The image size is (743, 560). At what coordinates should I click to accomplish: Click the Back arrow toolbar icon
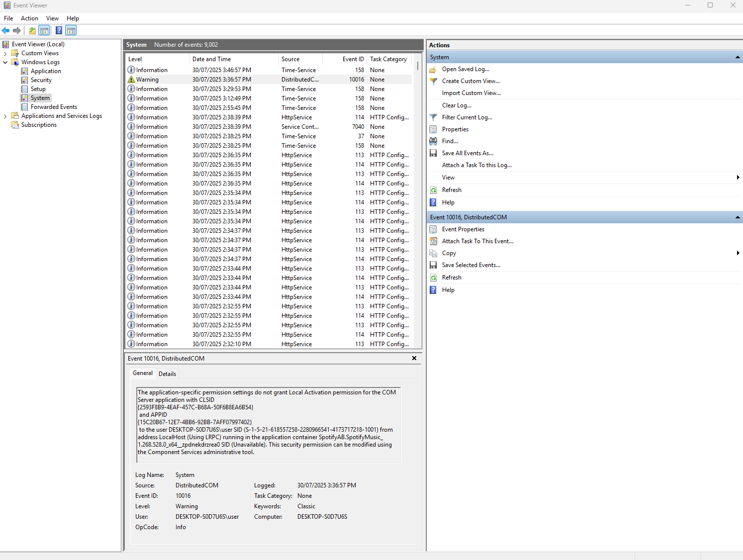click(6, 31)
